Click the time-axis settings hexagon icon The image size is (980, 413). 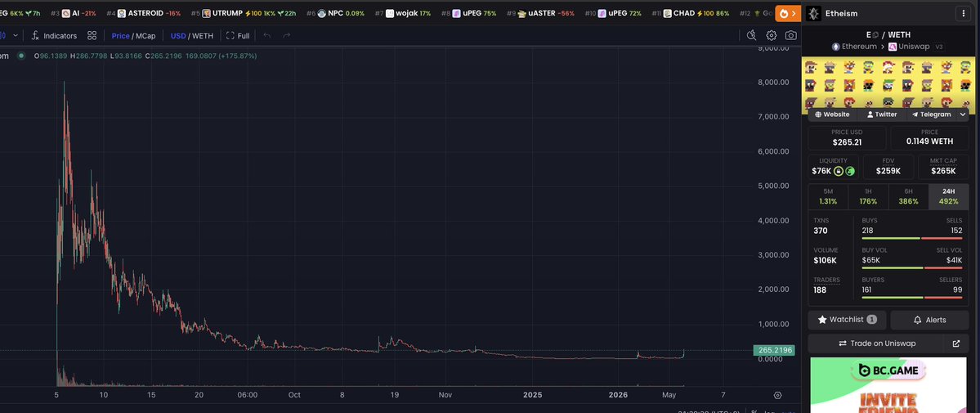[x=777, y=395]
